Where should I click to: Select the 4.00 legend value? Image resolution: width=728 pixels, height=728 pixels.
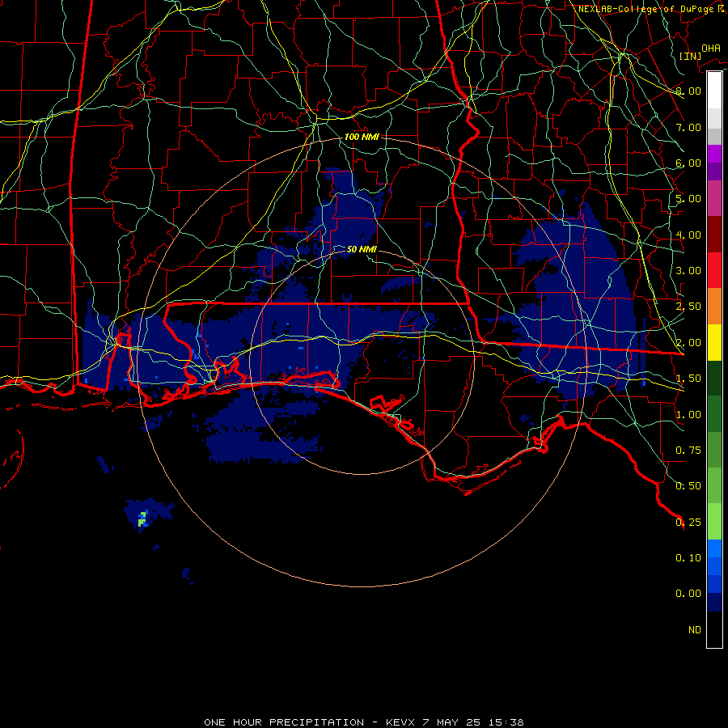(688, 235)
